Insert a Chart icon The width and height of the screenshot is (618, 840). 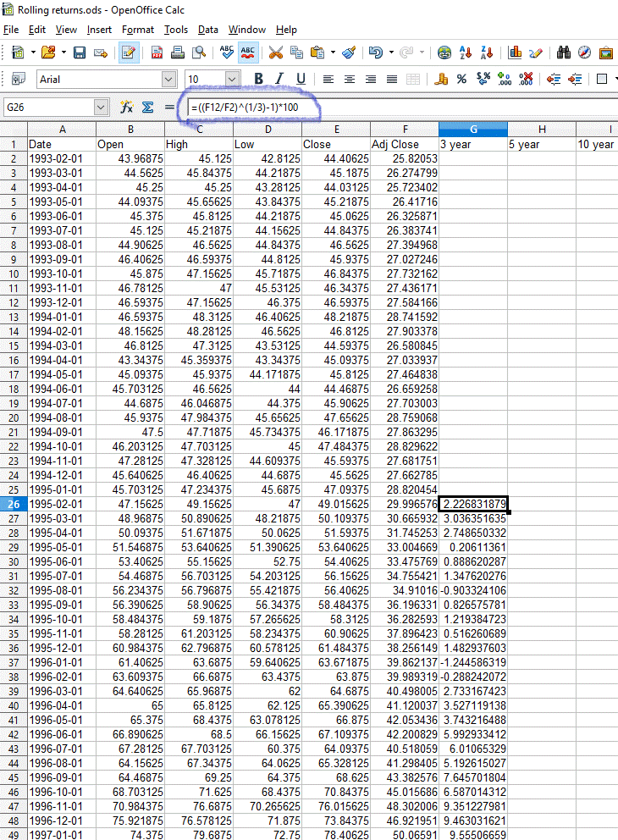515,52
